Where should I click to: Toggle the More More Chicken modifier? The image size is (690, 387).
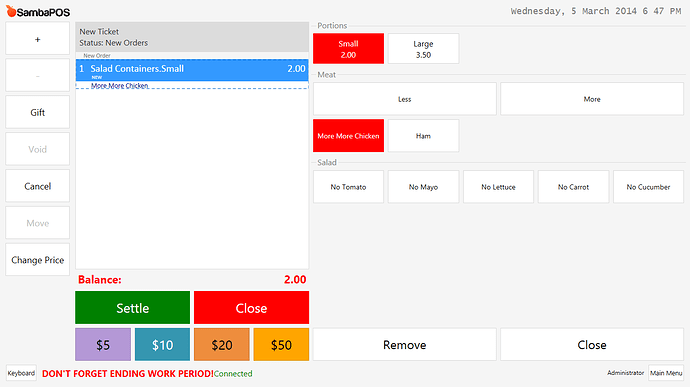pyautogui.click(x=348, y=136)
